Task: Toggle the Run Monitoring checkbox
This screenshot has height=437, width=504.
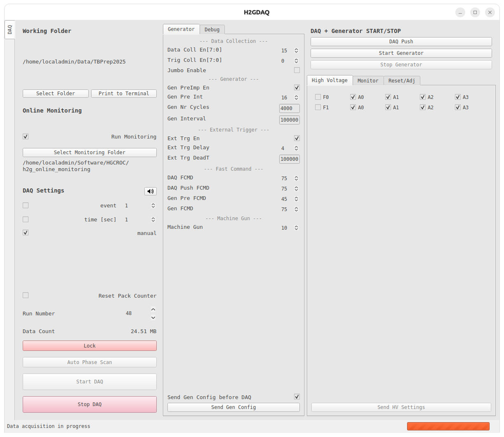Action: point(26,136)
